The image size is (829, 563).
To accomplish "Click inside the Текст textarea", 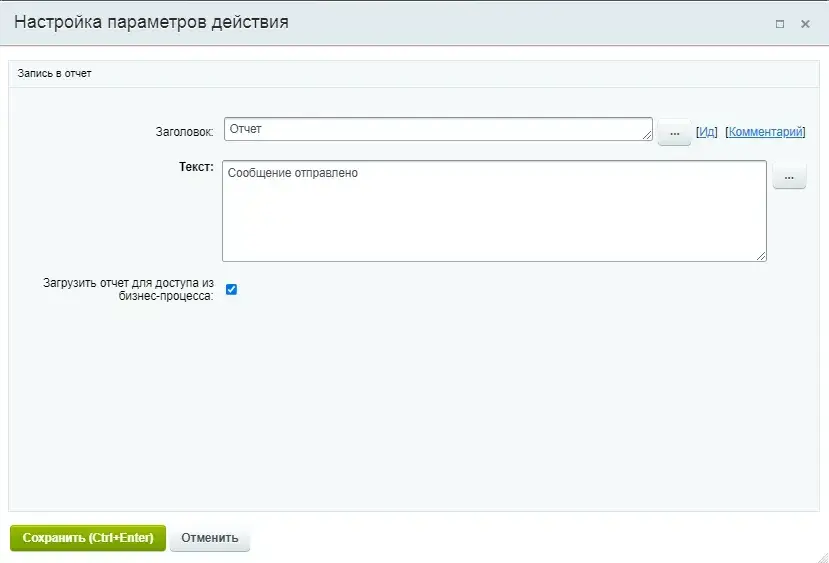I will [494, 211].
